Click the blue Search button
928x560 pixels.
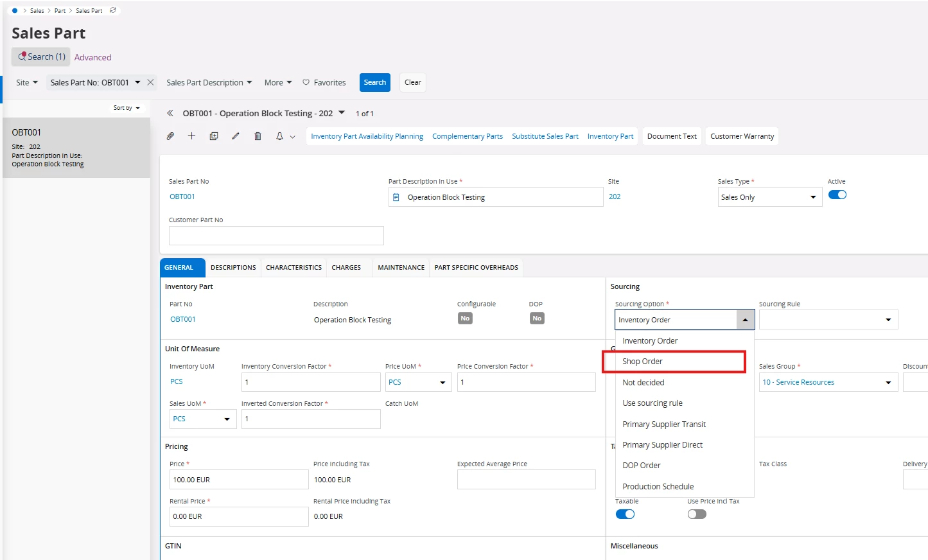click(375, 82)
